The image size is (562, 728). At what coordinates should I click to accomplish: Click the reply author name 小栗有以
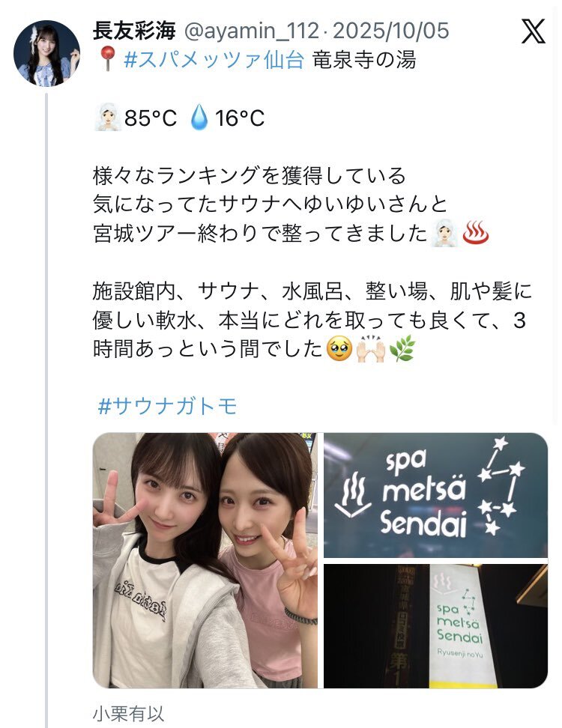[129, 714]
